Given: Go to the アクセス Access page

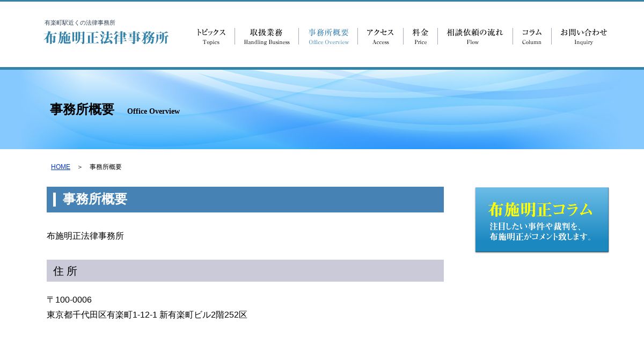Looking at the screenshot, I should [380, 36].
